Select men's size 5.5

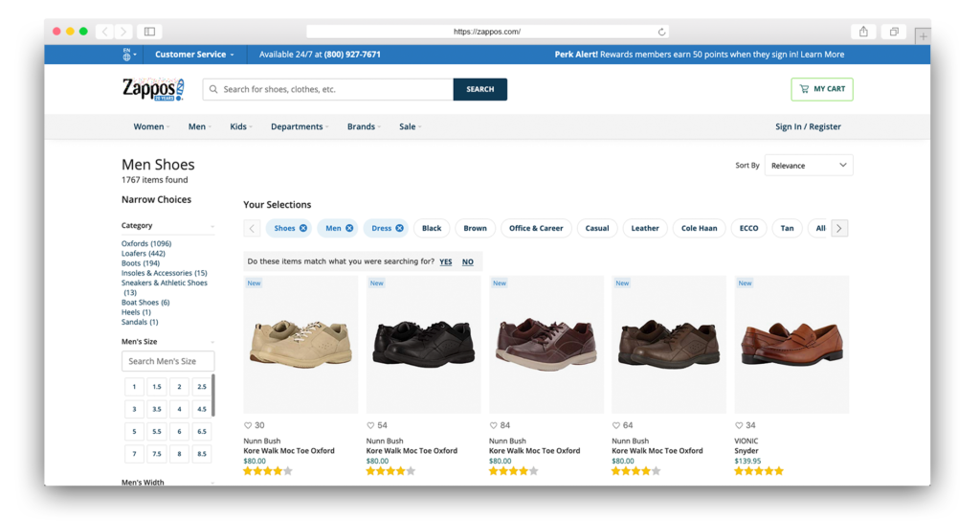click(x=157, y=432)
